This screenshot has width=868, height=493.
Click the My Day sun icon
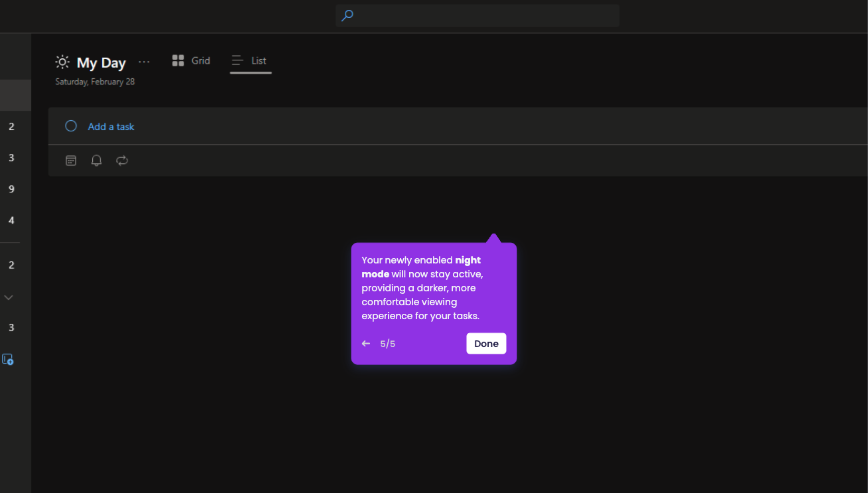tap(62, 62)
